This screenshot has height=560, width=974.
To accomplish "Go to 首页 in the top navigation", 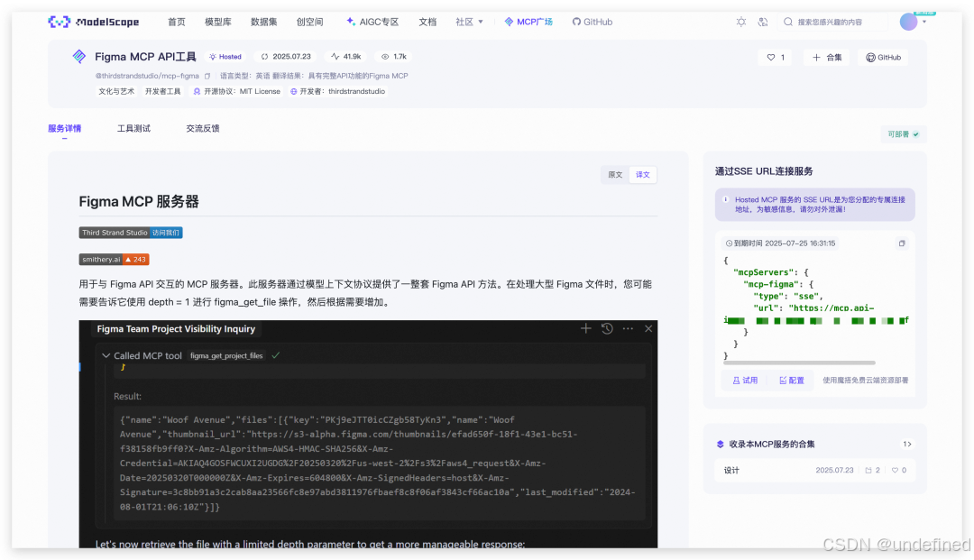I will point(177,22).
